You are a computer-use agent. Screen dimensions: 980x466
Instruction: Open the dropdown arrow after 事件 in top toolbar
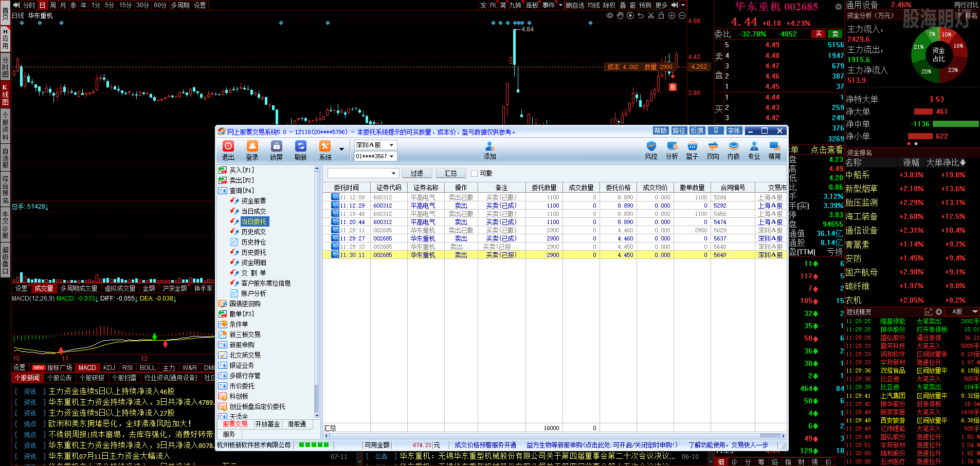[x=560, y=5]
